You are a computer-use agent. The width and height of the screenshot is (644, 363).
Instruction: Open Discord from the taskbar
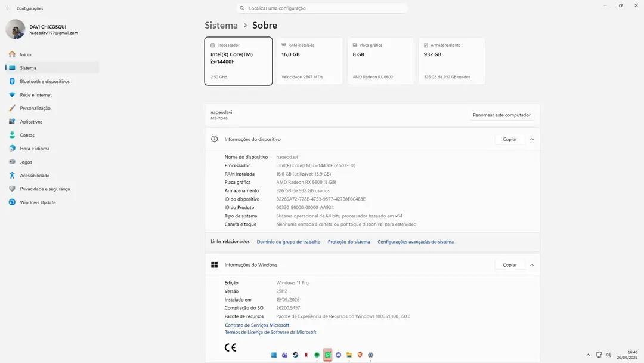click(339, 355)
